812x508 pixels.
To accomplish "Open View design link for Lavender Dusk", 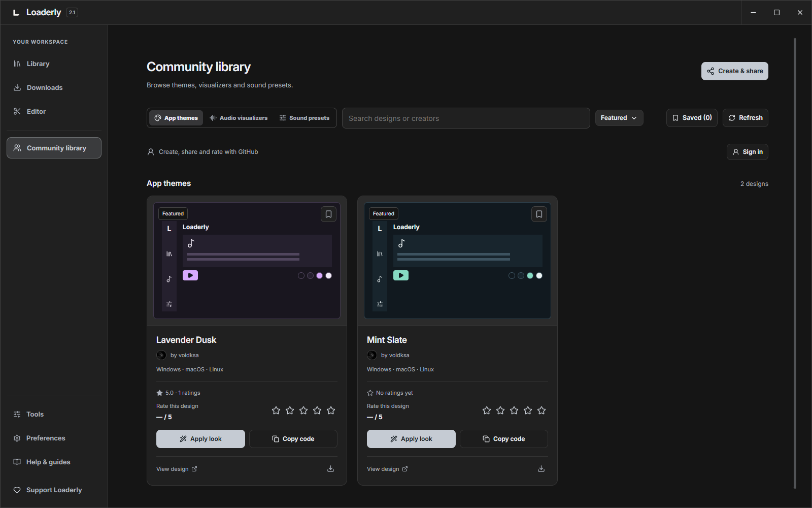I will click(177, 469).
